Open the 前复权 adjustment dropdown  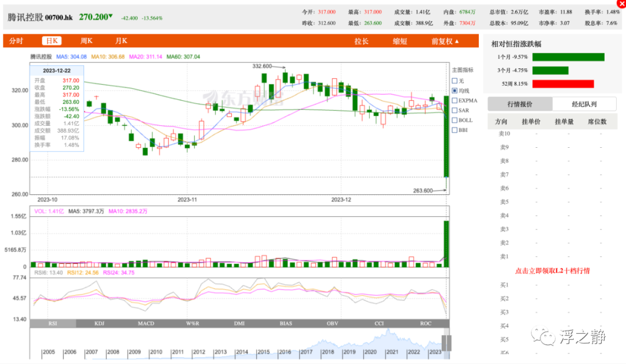[x=445, y=41]
